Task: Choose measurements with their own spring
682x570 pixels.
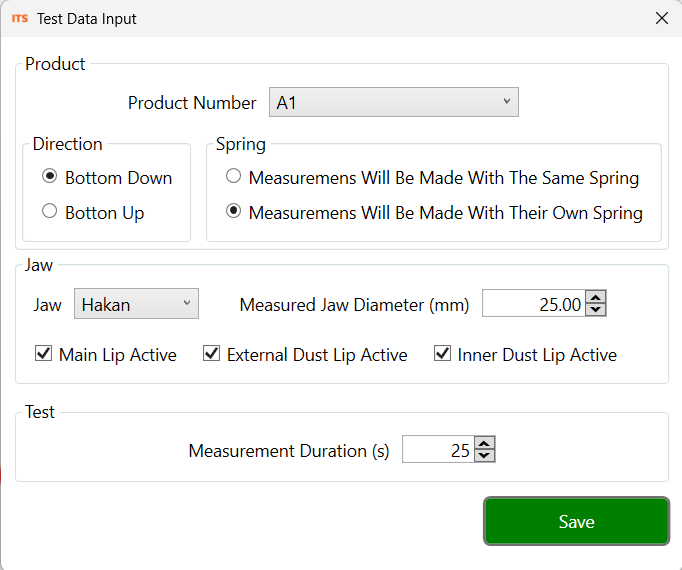Action: [x=233, y=213]
